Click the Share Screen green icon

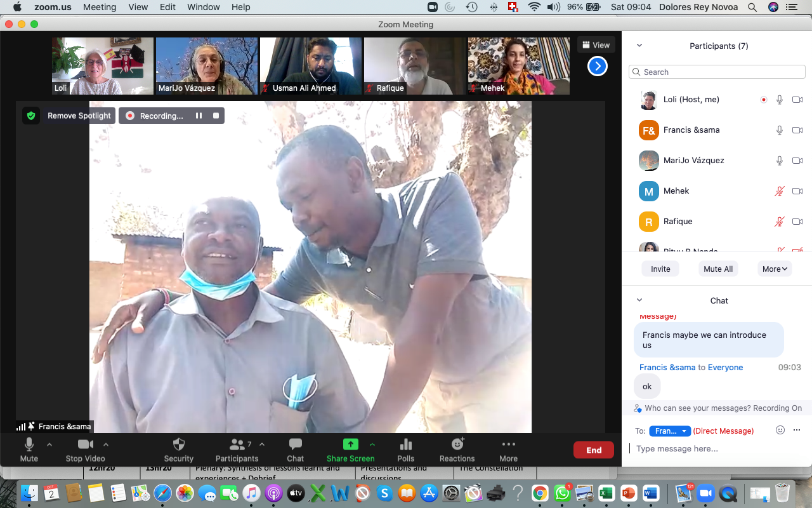pos(350,444)
